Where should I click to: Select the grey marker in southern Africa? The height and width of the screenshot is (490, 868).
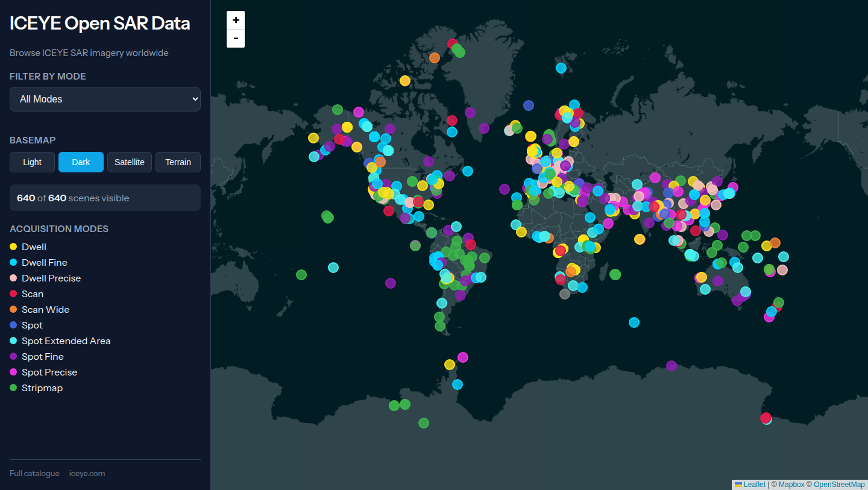click(x=565, y=294)
